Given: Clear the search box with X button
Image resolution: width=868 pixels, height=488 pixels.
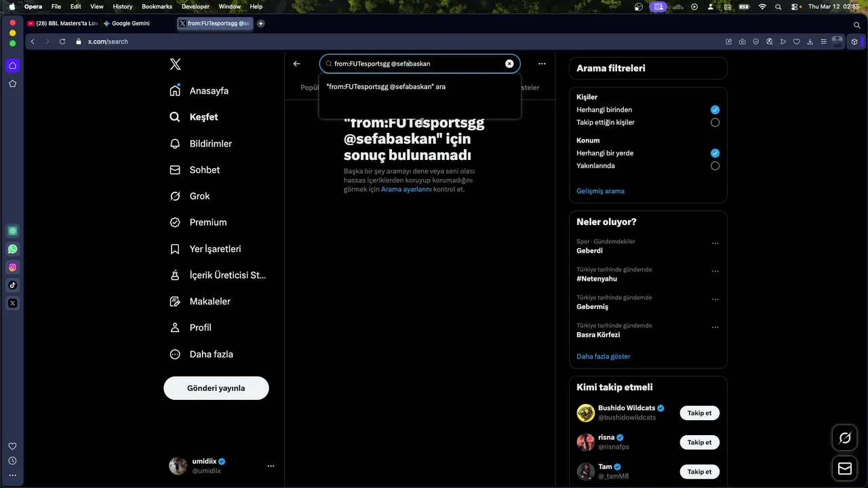Looking at the screenshot, I should [509, 64].
